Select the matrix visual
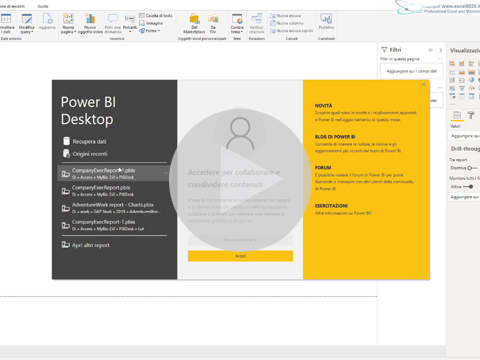The height and width of the screenshot is (360, 480). pyautogui.click(x=471, y=97)
